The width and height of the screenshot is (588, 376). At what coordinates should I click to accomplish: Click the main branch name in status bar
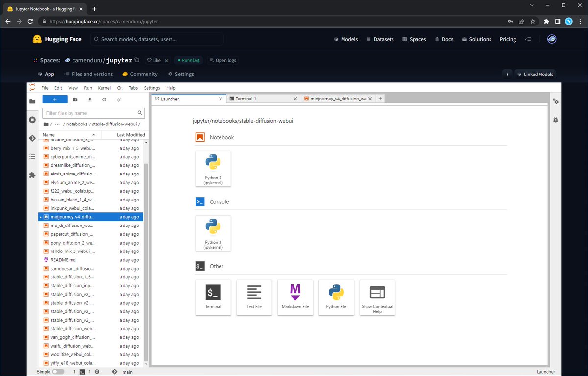click(x=127, y=372)
